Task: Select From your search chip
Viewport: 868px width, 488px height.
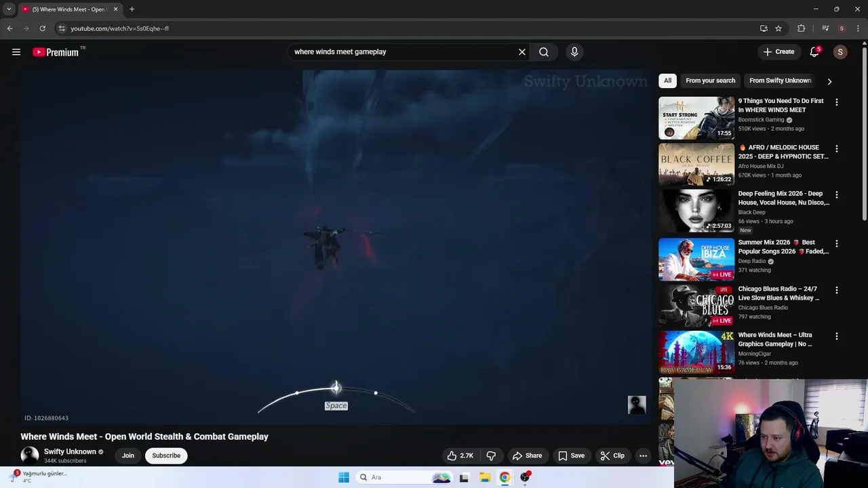Action: (x=710, y=81)
